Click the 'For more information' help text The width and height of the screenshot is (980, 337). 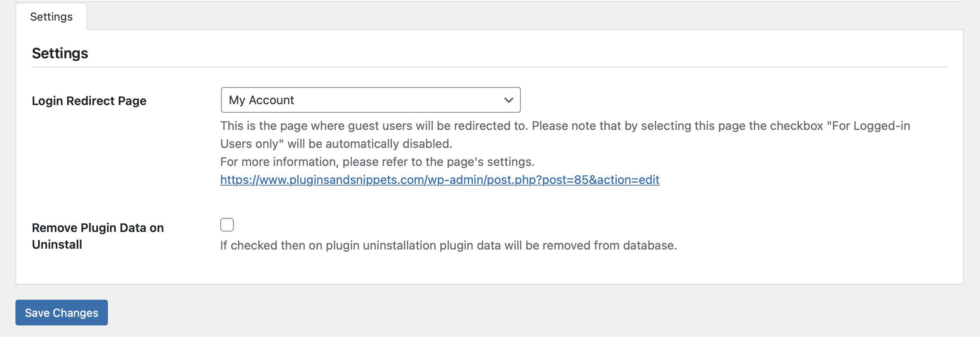tap(377, 162)
